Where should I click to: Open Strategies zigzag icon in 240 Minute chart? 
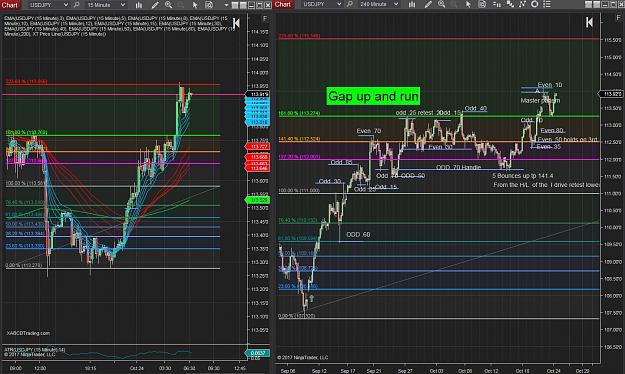tap(523, 4)
